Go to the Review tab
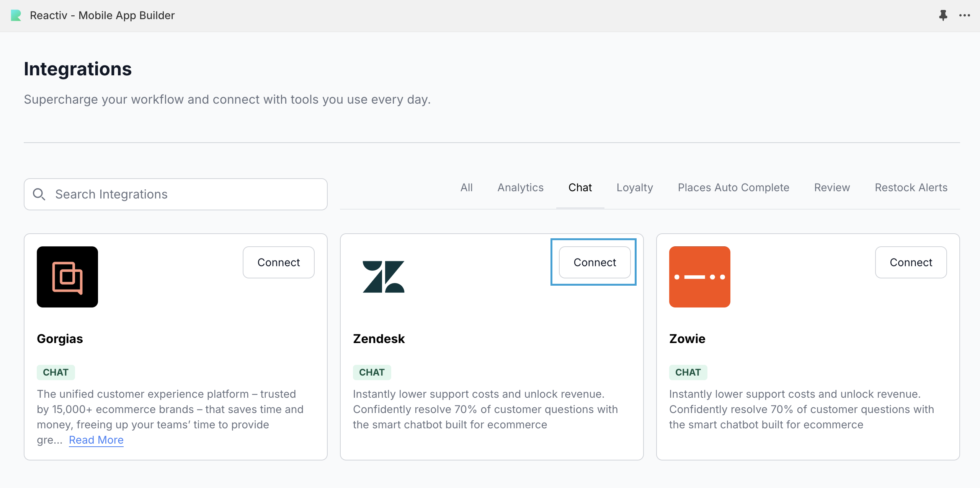The height and width of the screenshot is (488, 980). point(832,187)
